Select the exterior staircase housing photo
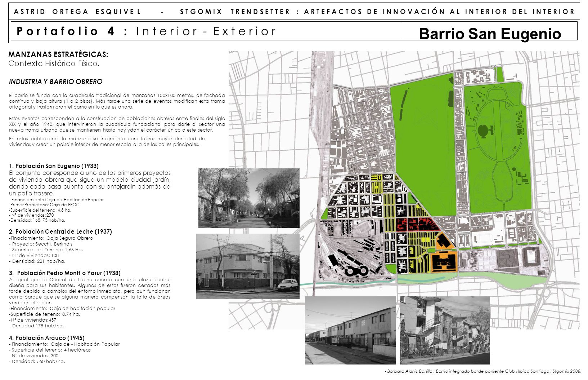The width and height of the screenshot is (588, 380). (445, 330)
